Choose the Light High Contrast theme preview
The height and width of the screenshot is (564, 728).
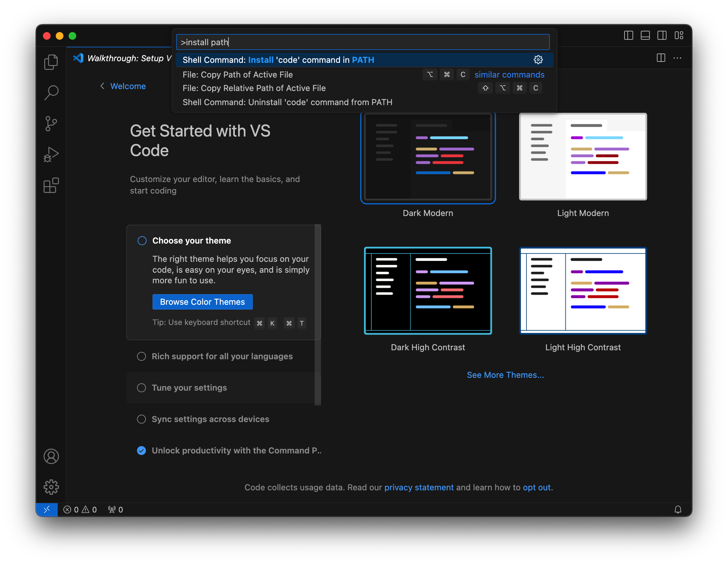(x=583, y=290)
